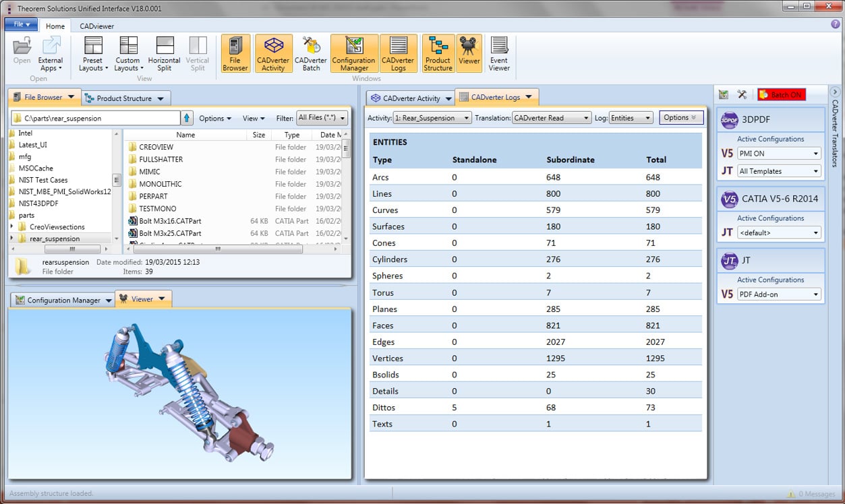Image resolution: width=845 pixels, height=504 pixels.
Task: Open the File Browser View dropdown
Action: tap(254, 119)
